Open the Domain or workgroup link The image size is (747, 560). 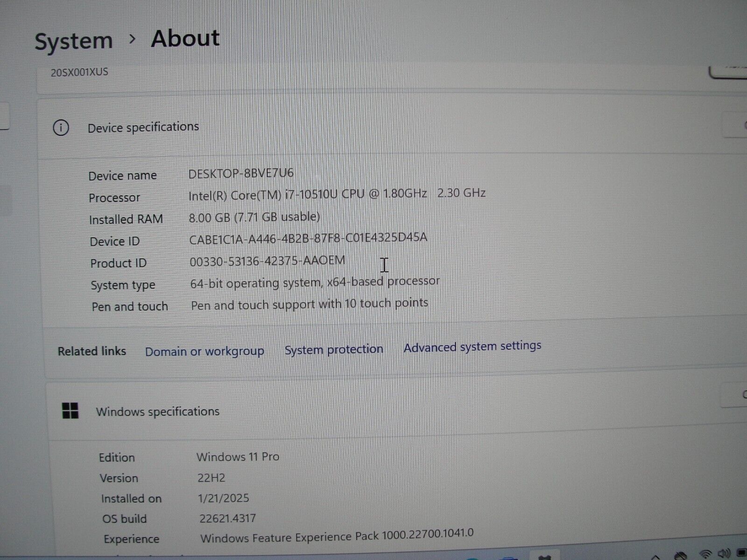click(x=204, y=351)
